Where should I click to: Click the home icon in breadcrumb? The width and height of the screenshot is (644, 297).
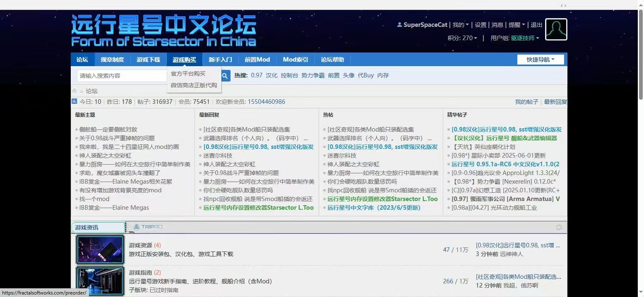74,91
